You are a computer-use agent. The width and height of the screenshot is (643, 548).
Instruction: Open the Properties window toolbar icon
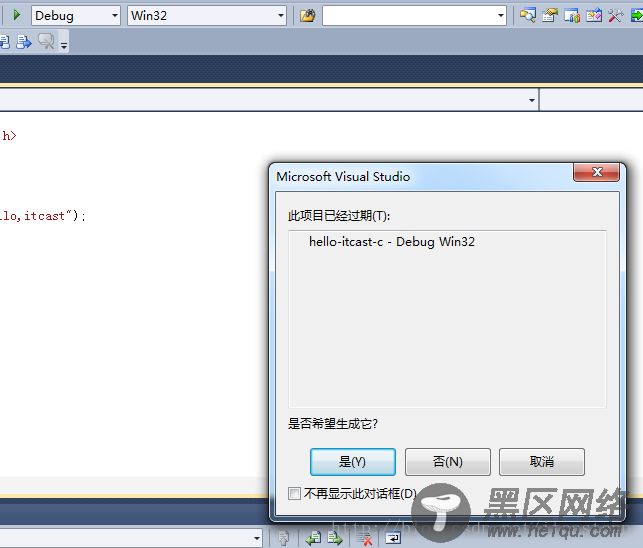[550, 16]
